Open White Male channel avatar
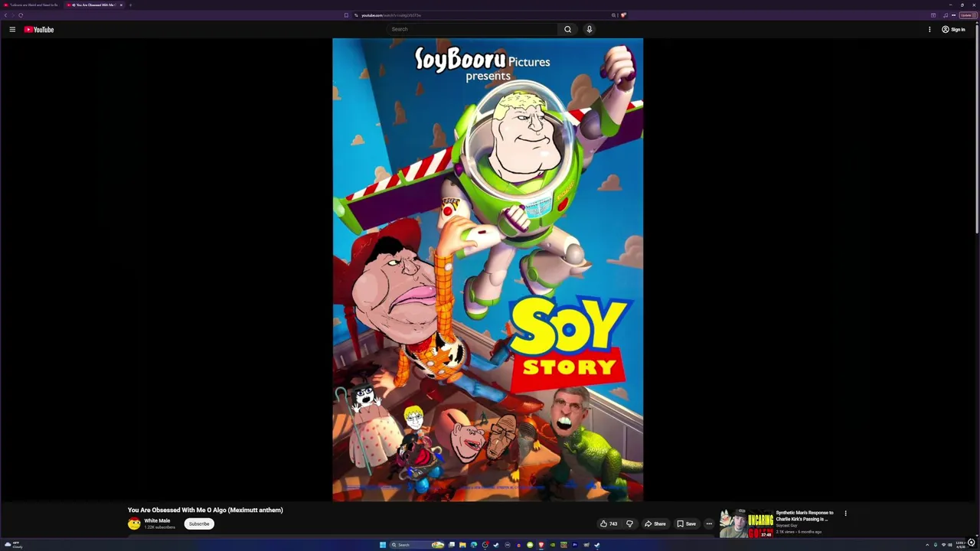980x551 pixels. 134,523
